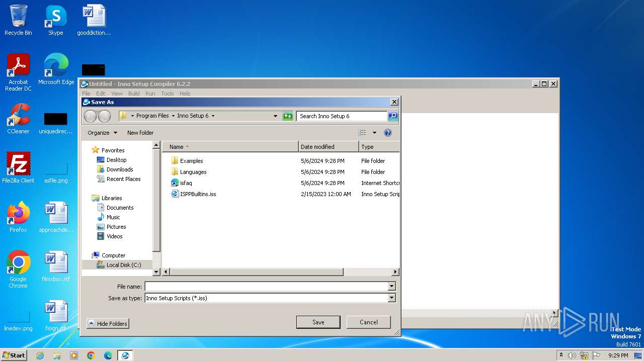
Task: Select the Examples folder
Action: [191, 161]
